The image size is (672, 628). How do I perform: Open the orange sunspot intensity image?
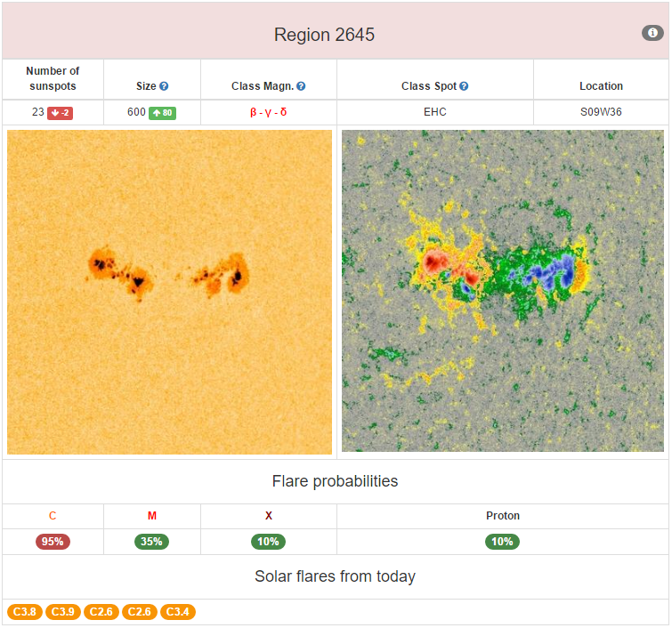(169, 292)
